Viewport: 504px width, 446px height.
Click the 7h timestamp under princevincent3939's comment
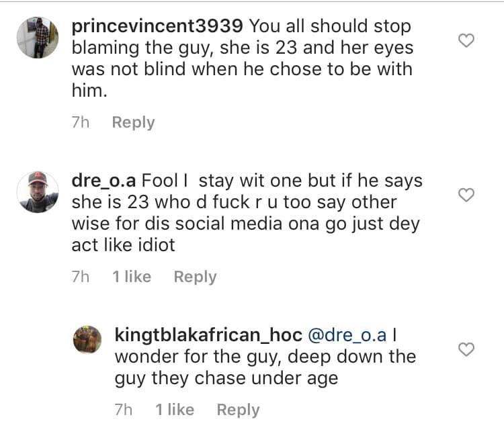(x=81, y=122)
